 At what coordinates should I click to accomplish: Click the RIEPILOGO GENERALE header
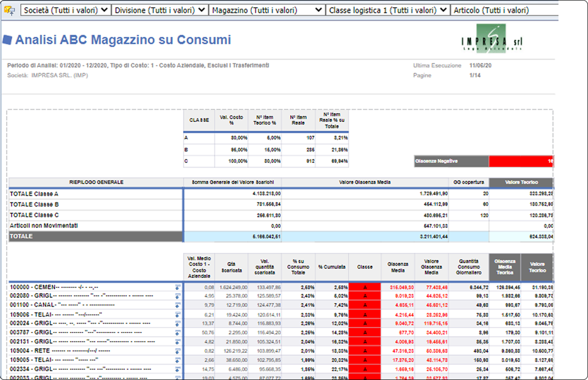[97, 182]
